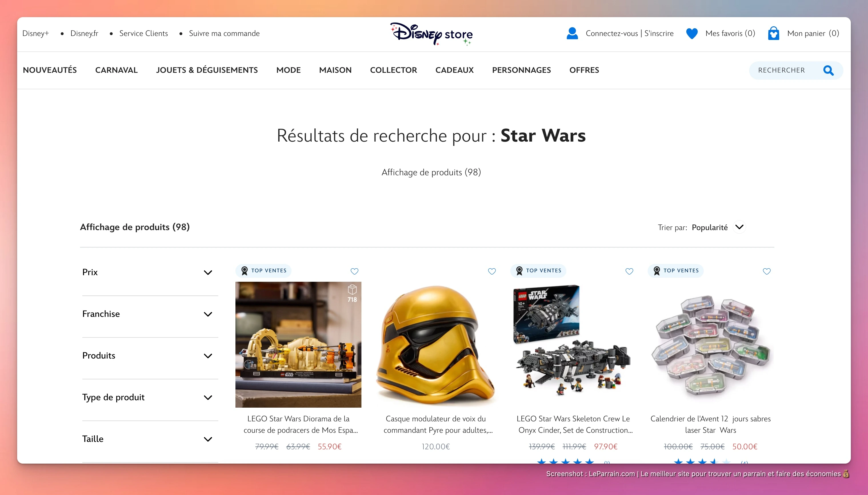The image size is (868, 495).
Task: Open the Suivre ma commande link
Action: click(224, 33)
